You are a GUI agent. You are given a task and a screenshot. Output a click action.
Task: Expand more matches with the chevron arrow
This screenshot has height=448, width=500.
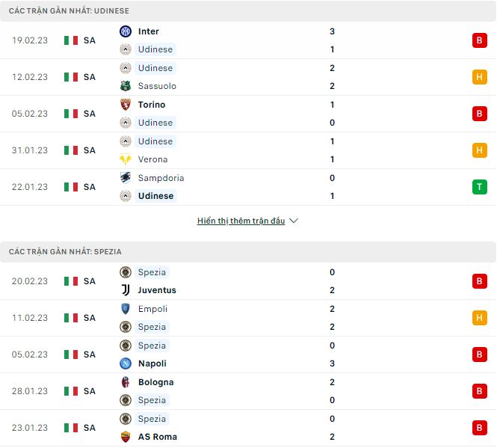point(294,221)
